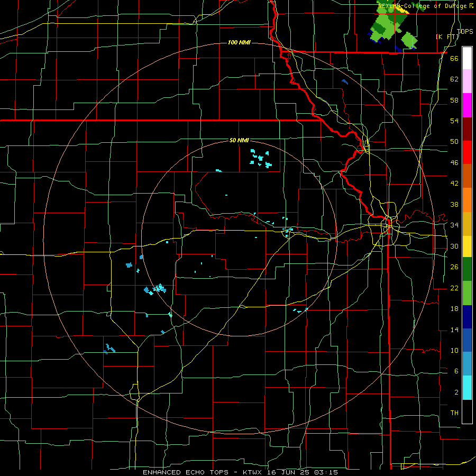Select the dark green legend segment
Image resolution: width=476 pixels, height=476 pixels.
pyautogui.click(x=467, y=269)
